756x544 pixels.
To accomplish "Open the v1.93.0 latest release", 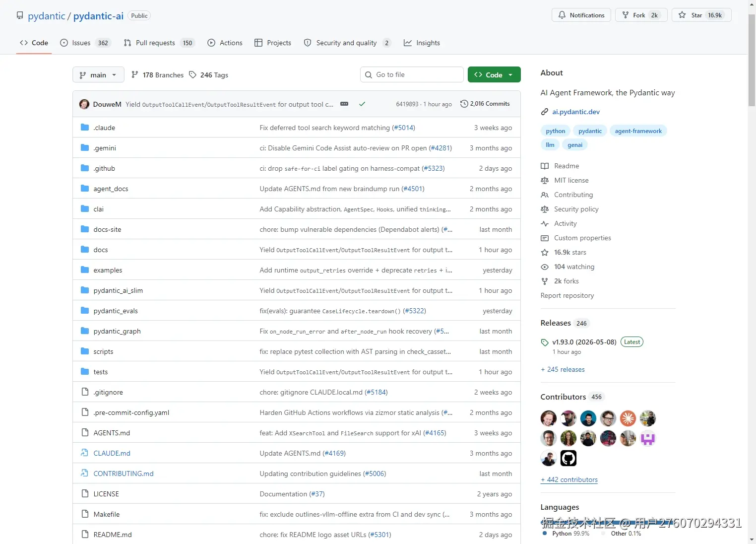I will tap(584, 342).
